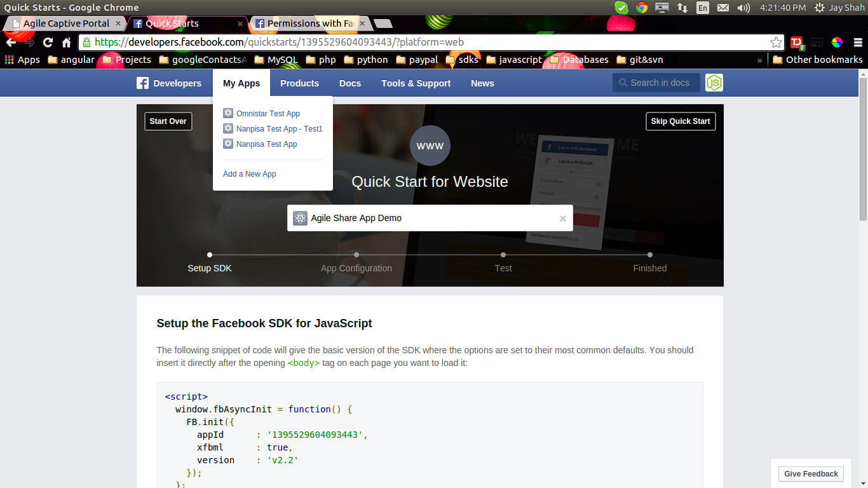This screenshot has height=488, width=868.
Task: Open the MySQL bookmarks folder
Action: click(276, 60)
